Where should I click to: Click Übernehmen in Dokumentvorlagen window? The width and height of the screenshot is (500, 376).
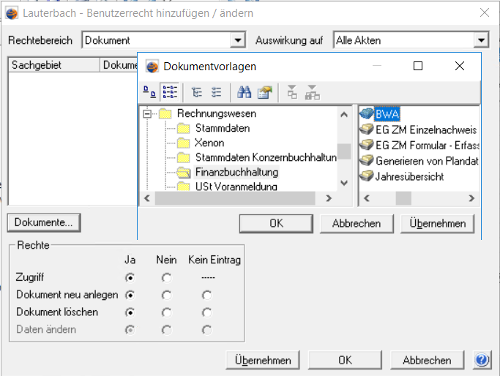pyautogui.click(x=437, y=223)
